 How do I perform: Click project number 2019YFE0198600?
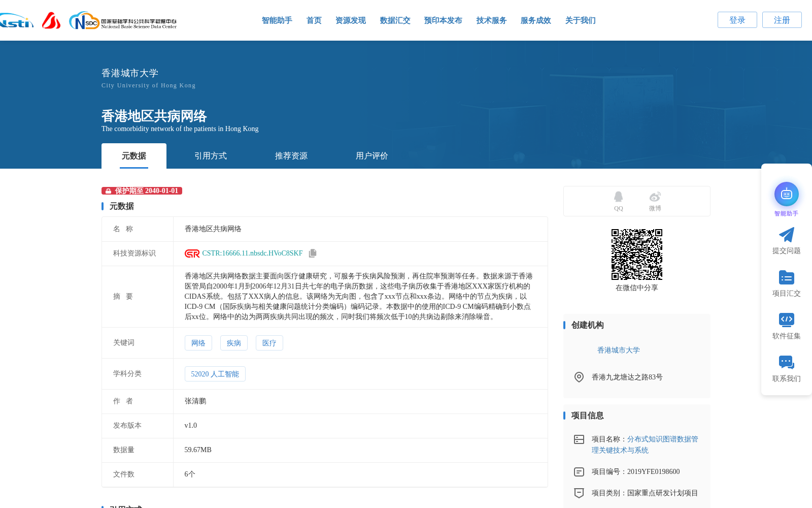click(x=653, y=472)
